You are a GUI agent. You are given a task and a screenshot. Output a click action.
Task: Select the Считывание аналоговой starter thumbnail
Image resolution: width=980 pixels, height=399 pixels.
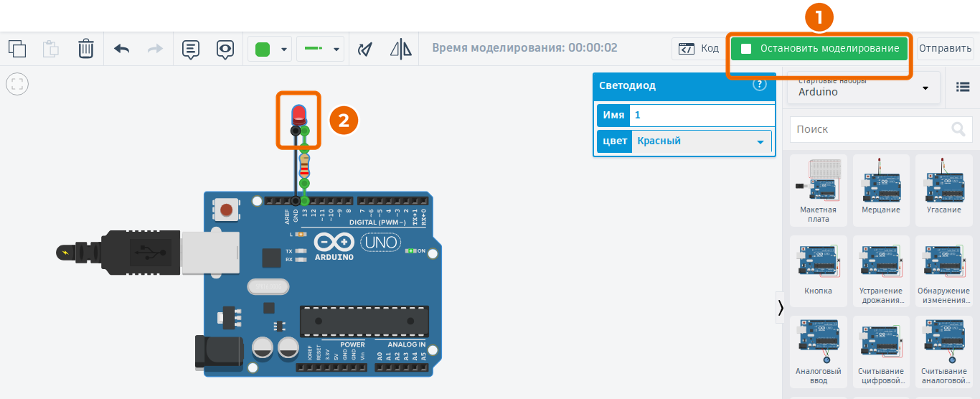[943, 352]
